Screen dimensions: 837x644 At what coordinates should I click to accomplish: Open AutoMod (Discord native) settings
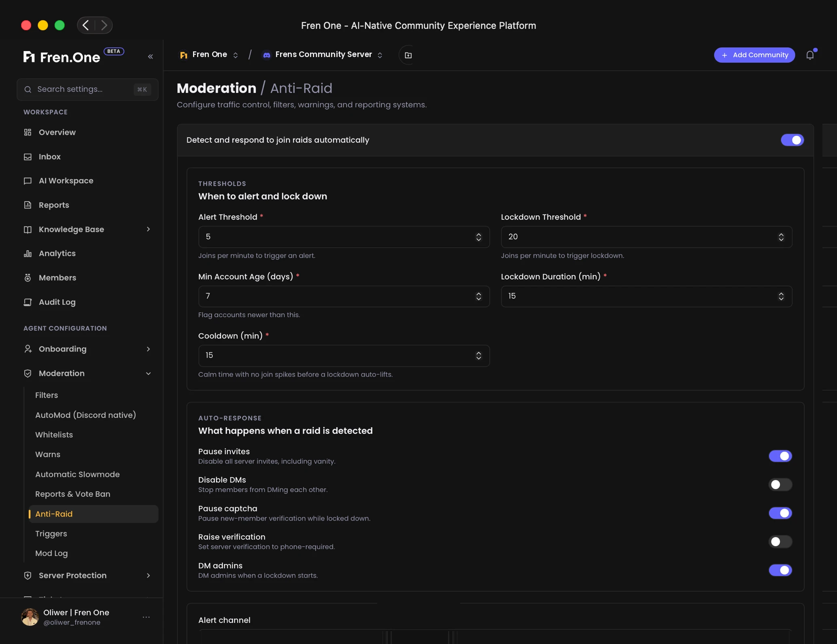pyautogui.click(x=85, y=415)
